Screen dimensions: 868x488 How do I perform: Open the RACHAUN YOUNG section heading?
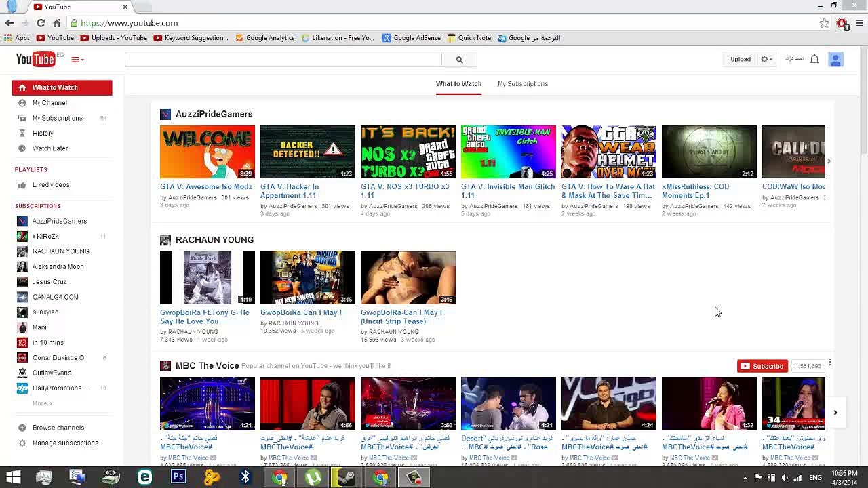click(214, 240)
